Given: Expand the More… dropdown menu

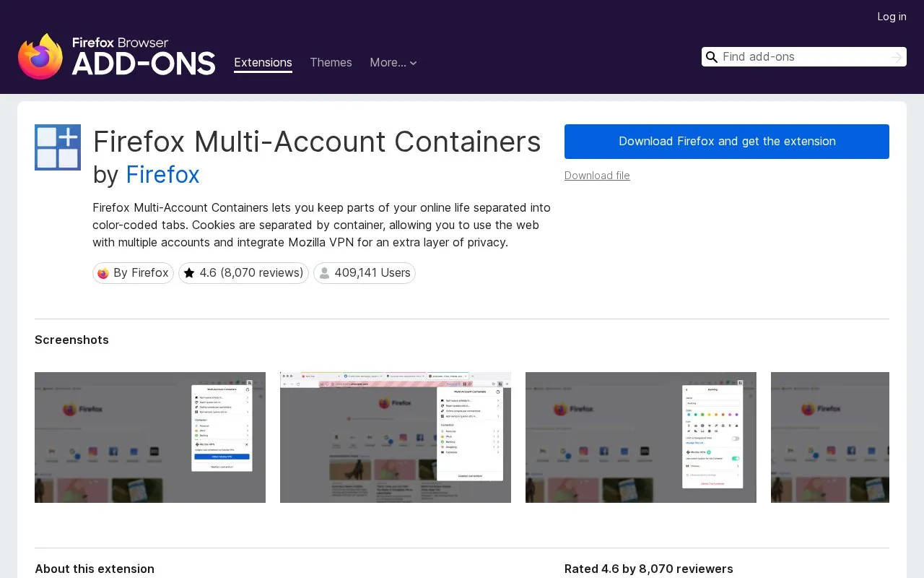Looking at the screenshot, I should tap(393, 63).
